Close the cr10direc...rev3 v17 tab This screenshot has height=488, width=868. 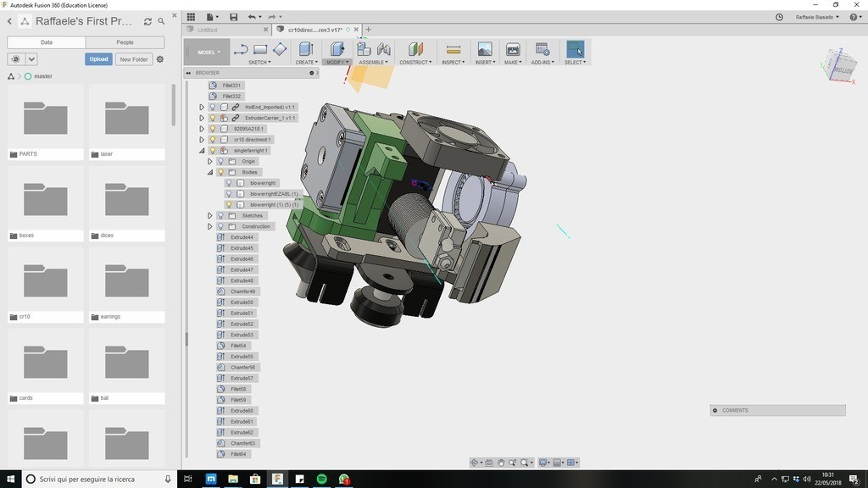(357, 30)
